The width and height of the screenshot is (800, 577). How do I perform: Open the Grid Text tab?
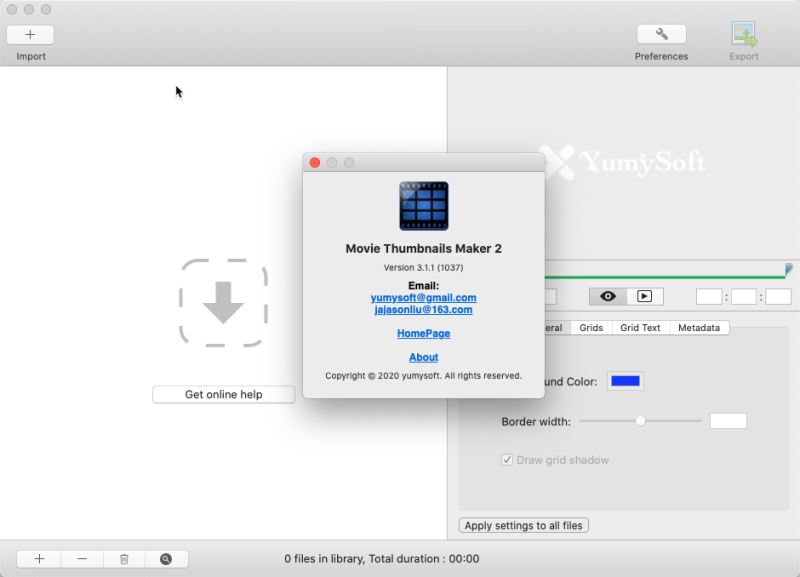click(640, 328)
